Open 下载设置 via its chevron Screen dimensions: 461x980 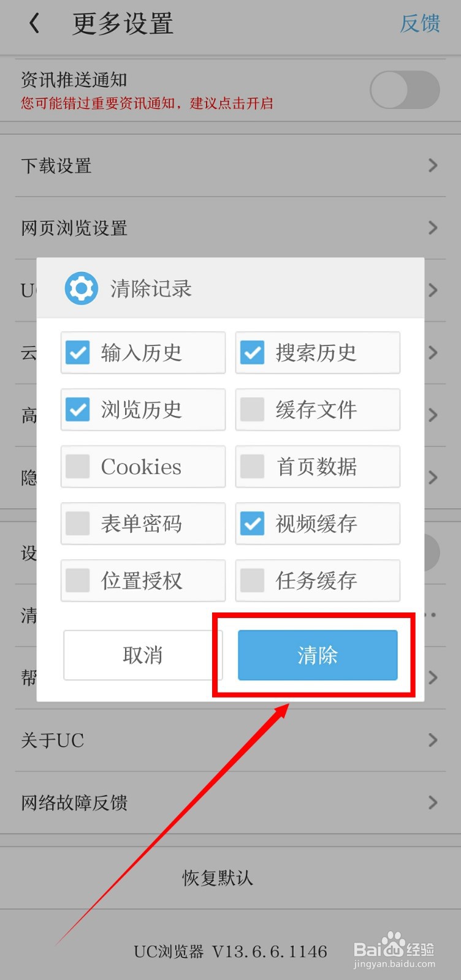[x=433, y=165]
